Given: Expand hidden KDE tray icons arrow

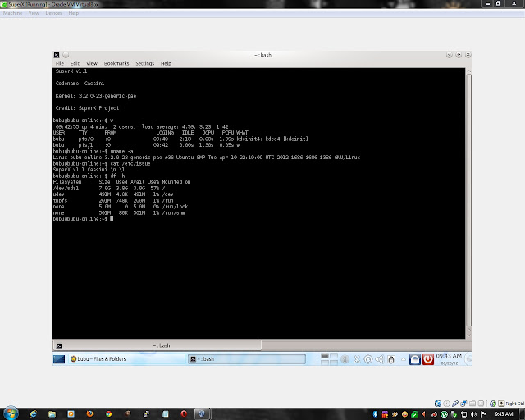Looking at the screenshot, I should 404,359.
